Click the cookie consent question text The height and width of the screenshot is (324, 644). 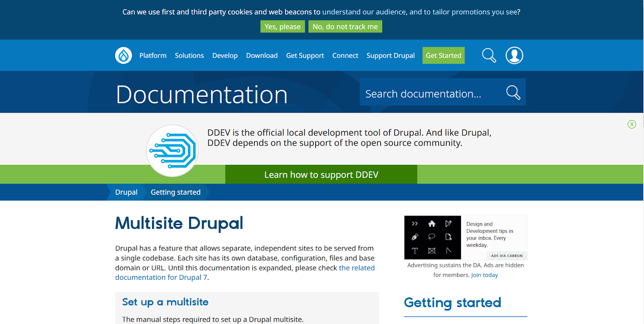coord(321,12)
